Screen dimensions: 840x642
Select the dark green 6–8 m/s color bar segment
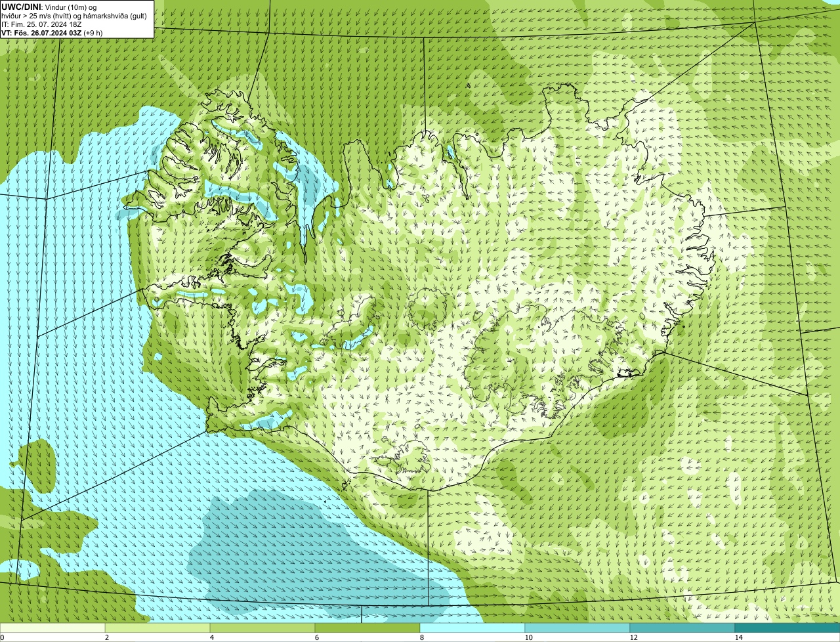(x=367, y=628)
